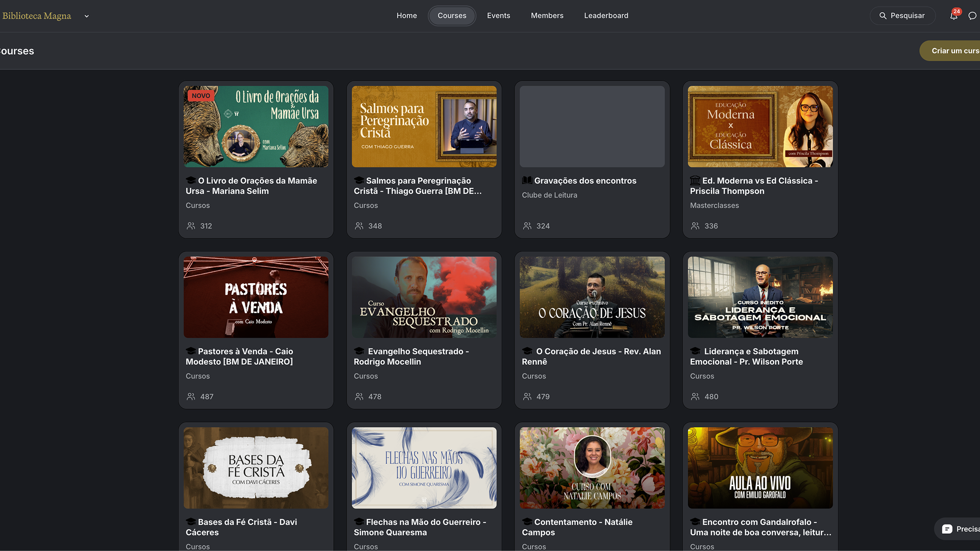Click graduation cap icon beside Encontro com Gandalrofalo
The height and width of the screenshot is (551, 980).
695,522
